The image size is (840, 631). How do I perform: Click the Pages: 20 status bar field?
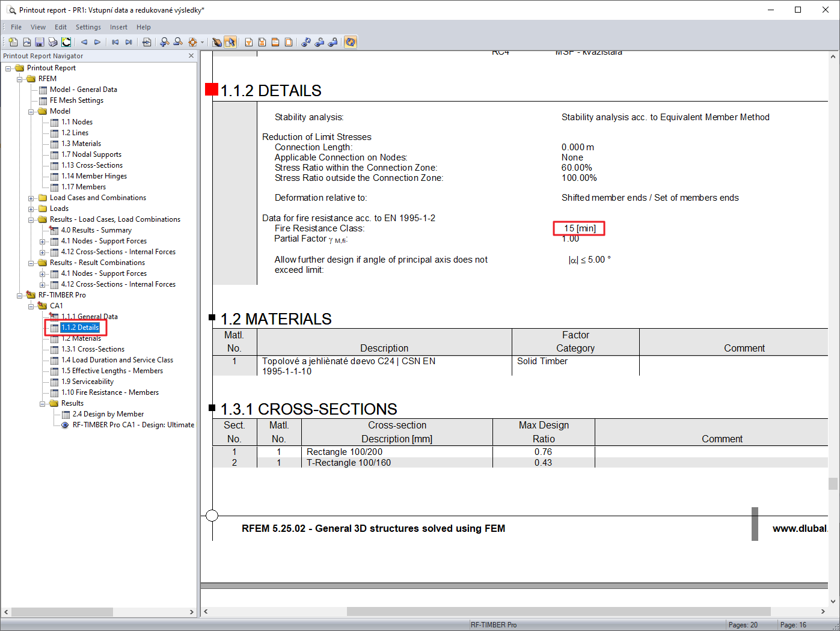click(744, 624)
